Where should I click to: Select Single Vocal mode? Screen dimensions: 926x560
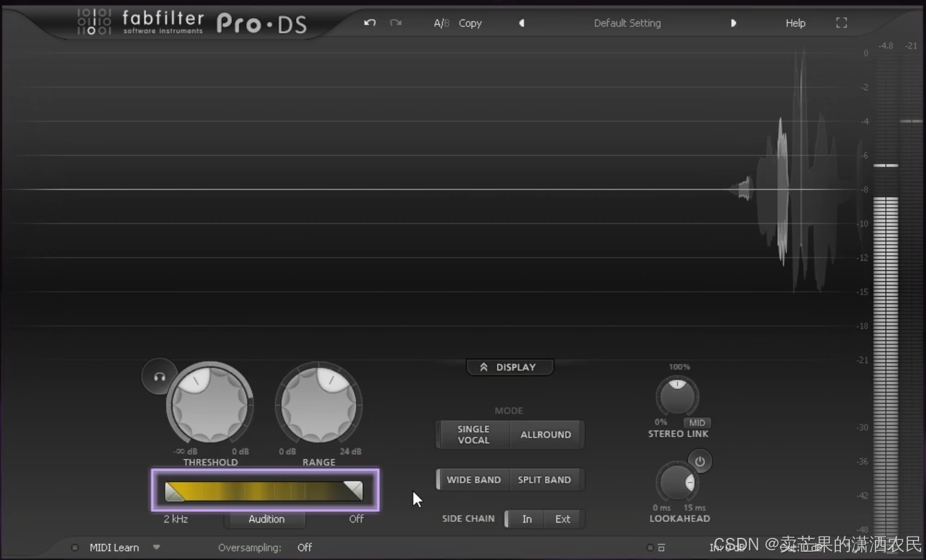point(474,435)
